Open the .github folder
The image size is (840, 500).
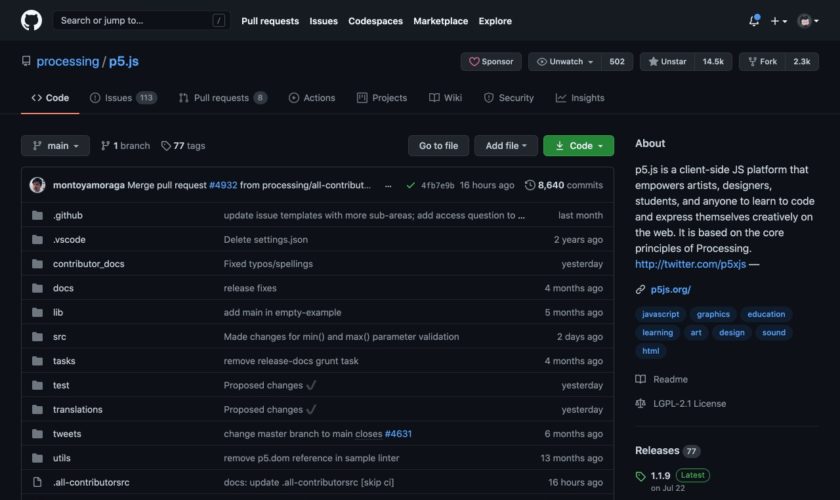pos(69,215)
